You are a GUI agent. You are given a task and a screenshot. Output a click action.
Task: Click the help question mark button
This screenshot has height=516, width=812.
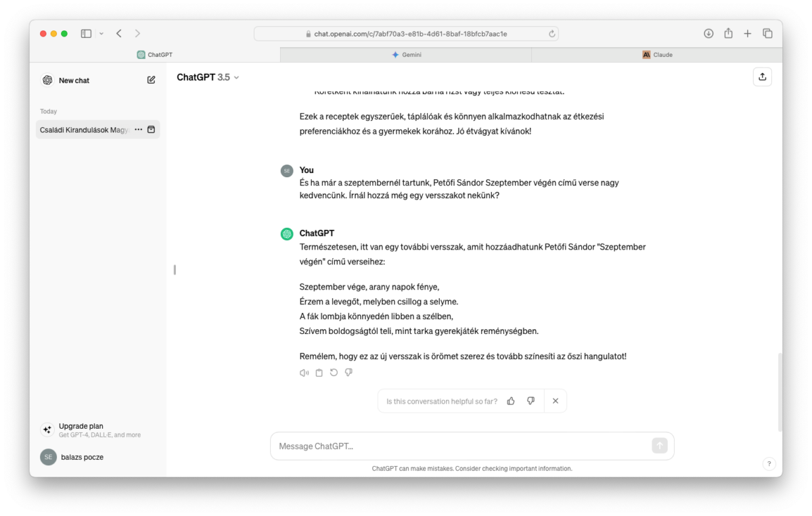769,464
